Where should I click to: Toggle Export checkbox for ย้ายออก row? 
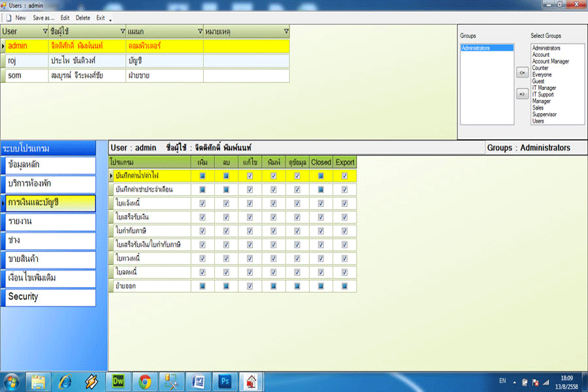pos(344,286)
